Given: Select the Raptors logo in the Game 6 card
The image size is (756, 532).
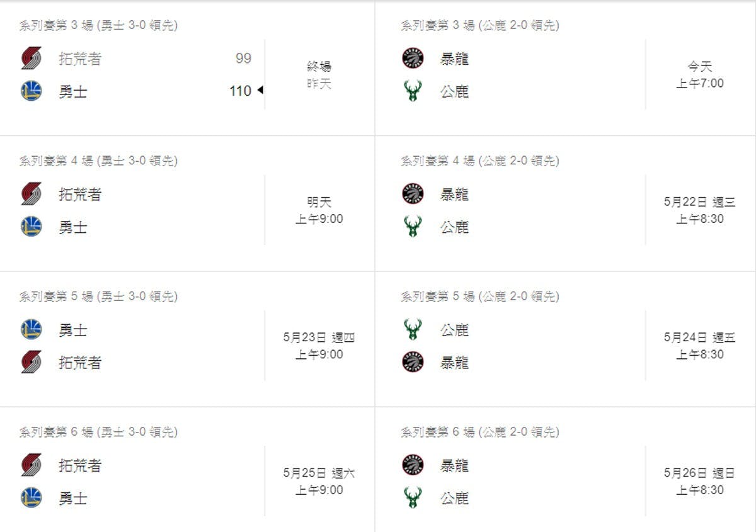Looking at the screenshot, I should coord(413,465).
